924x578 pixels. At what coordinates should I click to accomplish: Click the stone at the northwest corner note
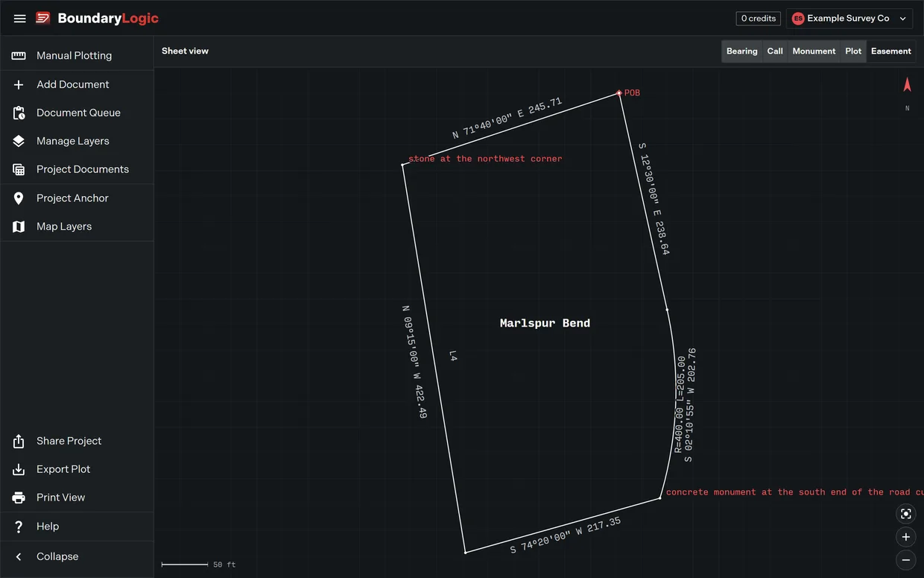pyautogui.click(x=485, y=159)
